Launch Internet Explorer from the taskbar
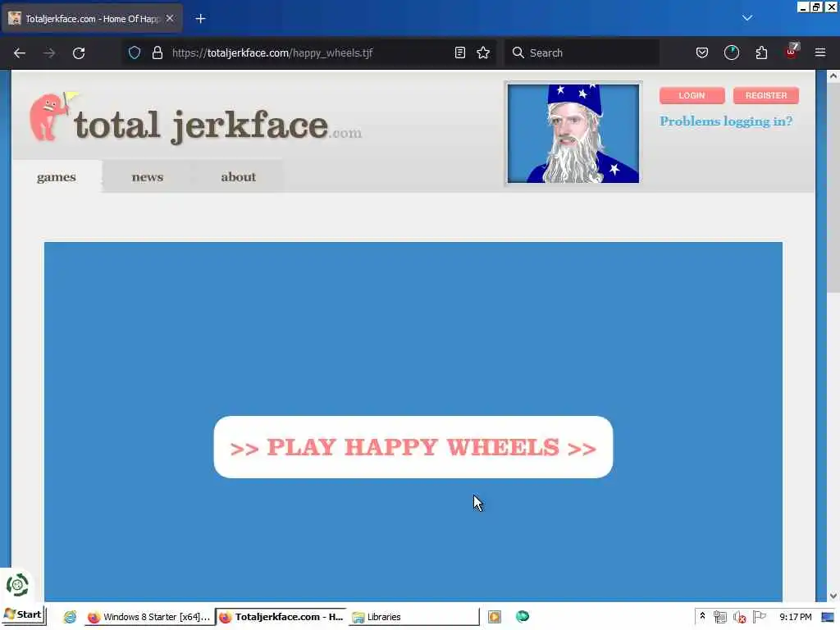Screen dimensions: 840x630 click(x=70, y=617)
